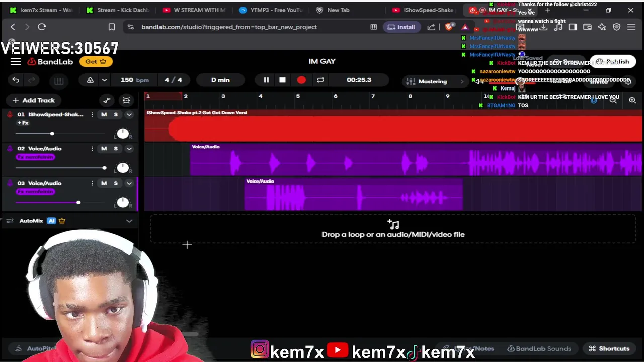
Task: Open the 4 / 4 time signature selector
Action: (173, 80)
